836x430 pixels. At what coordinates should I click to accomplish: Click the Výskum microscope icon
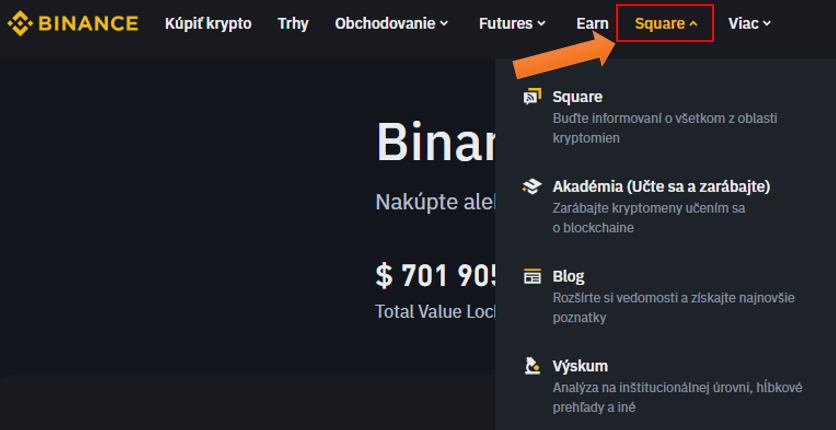(532, 366)
